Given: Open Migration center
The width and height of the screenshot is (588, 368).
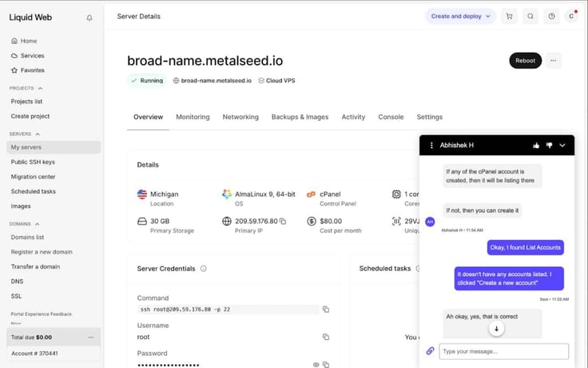Looking at the screenshot, I should 33,177.
